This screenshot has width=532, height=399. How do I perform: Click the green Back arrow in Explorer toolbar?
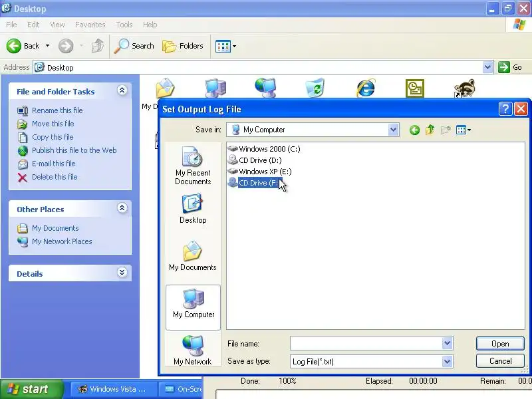click(14, 46)
